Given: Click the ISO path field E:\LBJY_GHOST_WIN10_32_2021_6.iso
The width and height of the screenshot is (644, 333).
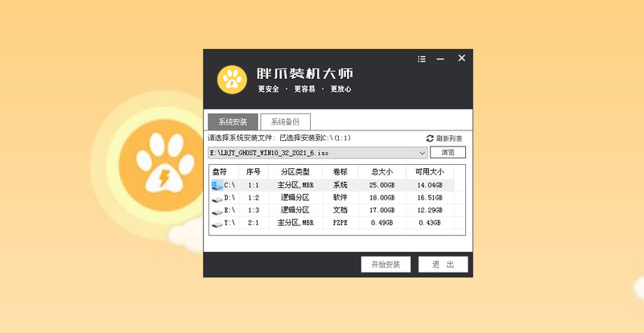Looking at the screenshot, I should click(317, 153).
